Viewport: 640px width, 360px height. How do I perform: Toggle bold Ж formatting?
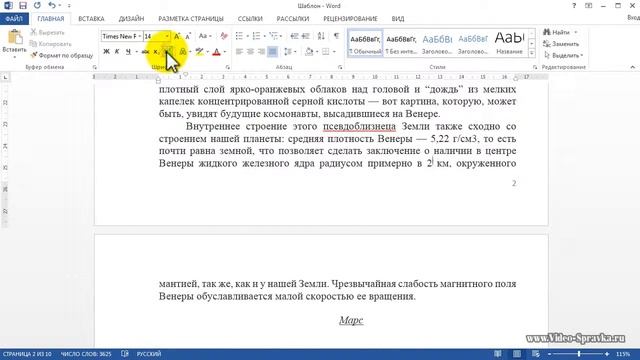click(x=106, y=52)
